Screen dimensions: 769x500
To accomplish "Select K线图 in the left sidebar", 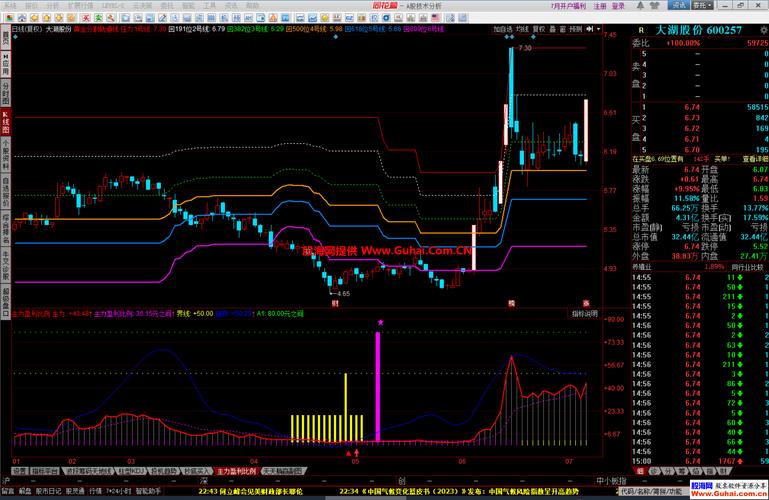I will (x=5, y=122).
